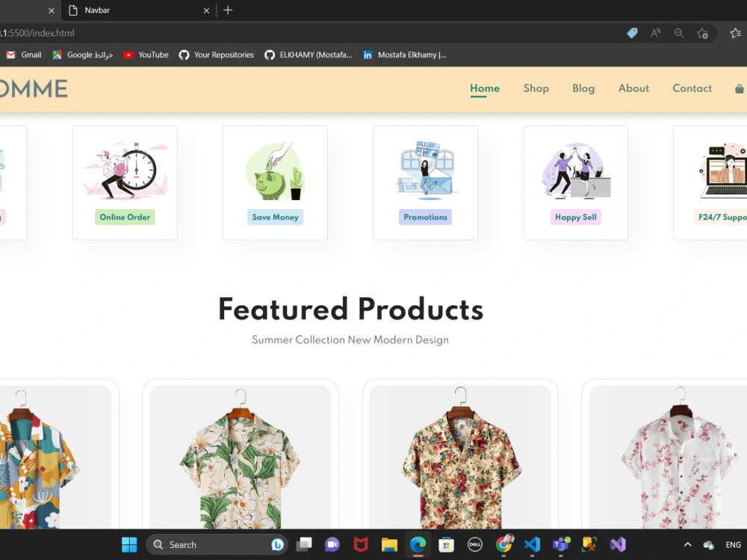Open Bing chat icon in the search box
Screen dimensions: 747x560
(x=277, y=545)
